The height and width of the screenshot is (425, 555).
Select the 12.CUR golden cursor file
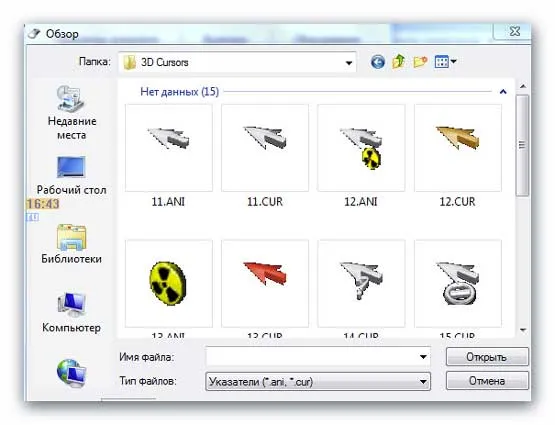458,156
